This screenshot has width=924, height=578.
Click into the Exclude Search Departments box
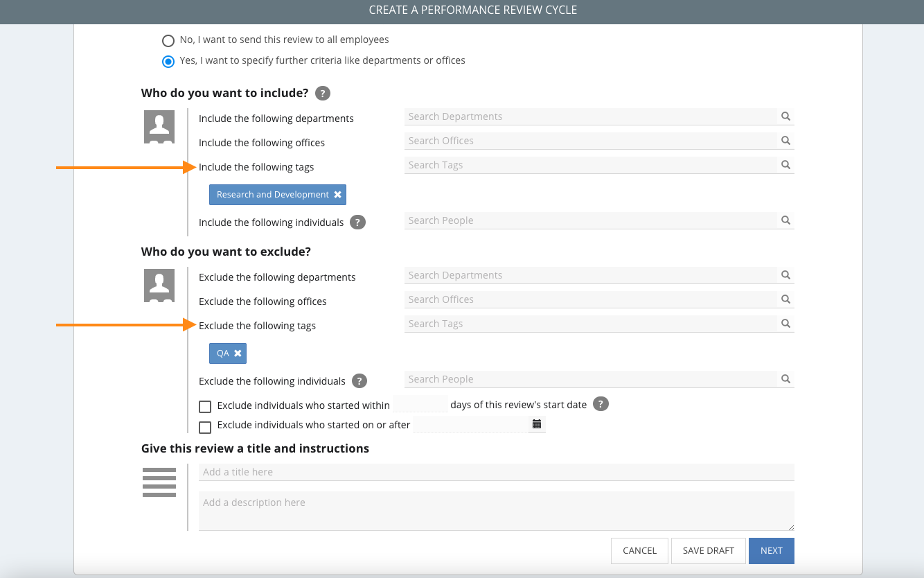[590, 275]
